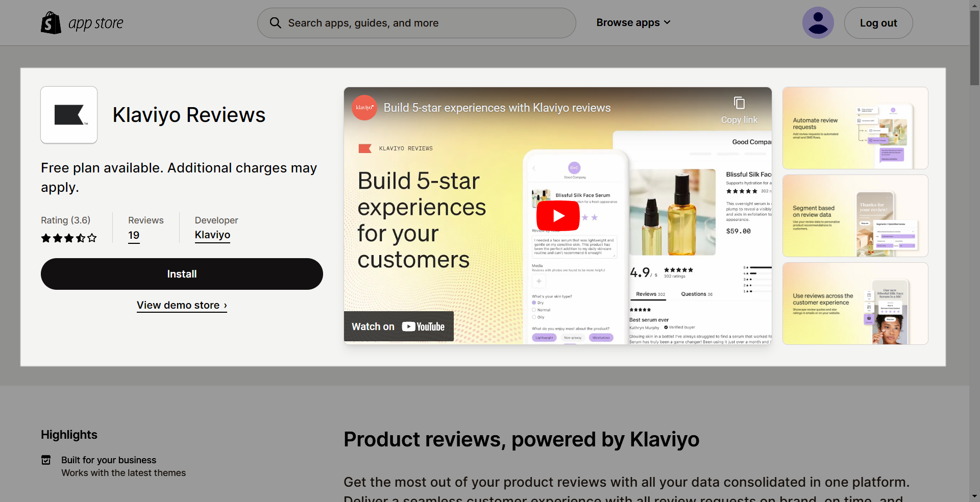Click the page vertical scrollbar
This screenshot has height=502, width=980.
[974, 48]
